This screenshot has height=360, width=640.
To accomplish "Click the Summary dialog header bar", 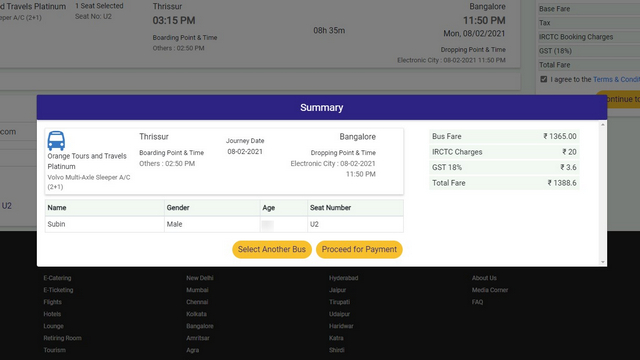I will pos(322,107).
